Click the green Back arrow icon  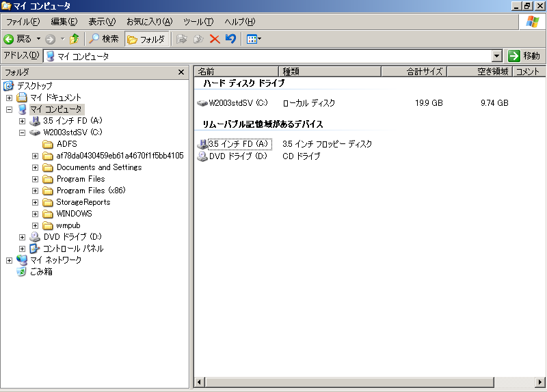click(10, 39)
